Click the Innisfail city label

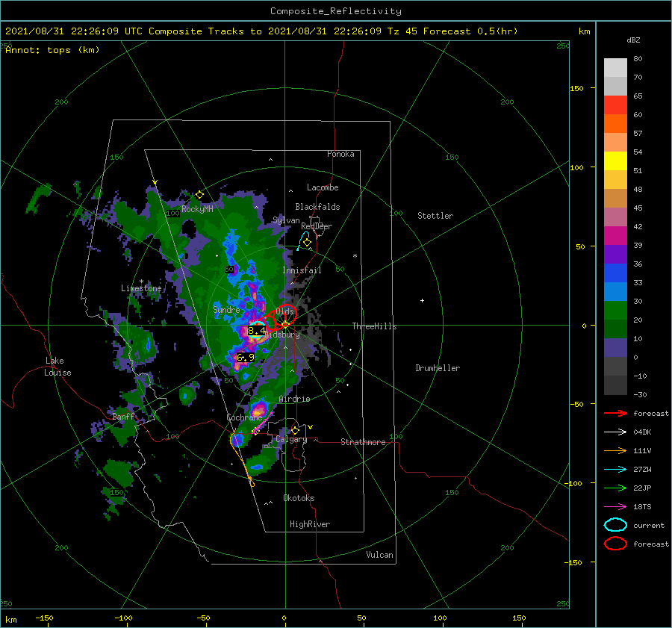(x=302, y=270)
